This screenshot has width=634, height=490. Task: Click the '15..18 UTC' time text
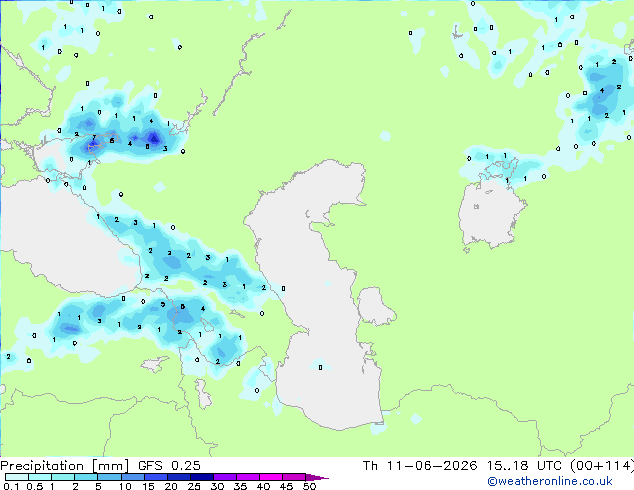524,466
